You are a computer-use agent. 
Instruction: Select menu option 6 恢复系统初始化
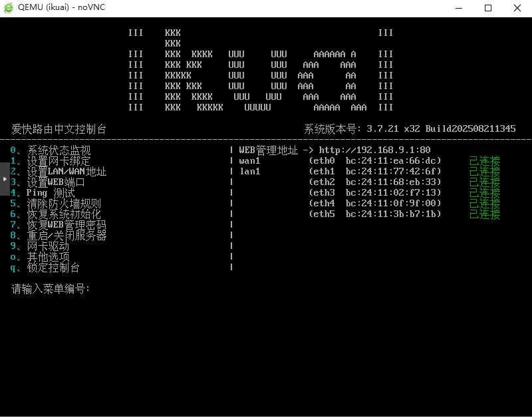[56, 214]
